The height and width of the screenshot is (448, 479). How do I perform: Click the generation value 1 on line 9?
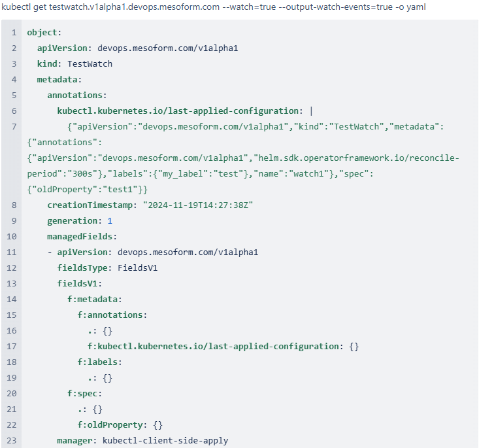(110, 220)
